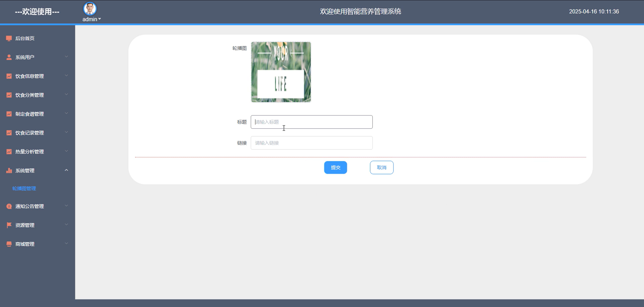Screen dimensions: 644x307
Task: Expand the 热量分析管理 chevron
Action: [66, 151]
